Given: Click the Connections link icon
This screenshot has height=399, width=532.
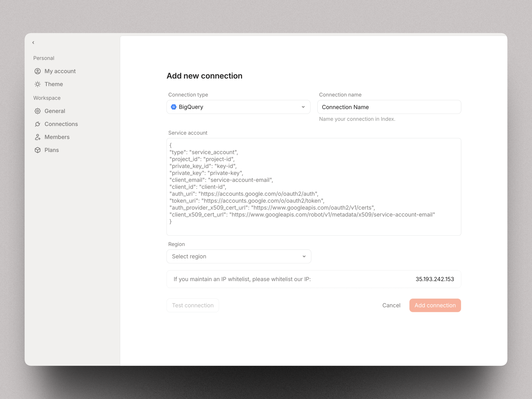Looking at the screenshot, I should [38, 124].
